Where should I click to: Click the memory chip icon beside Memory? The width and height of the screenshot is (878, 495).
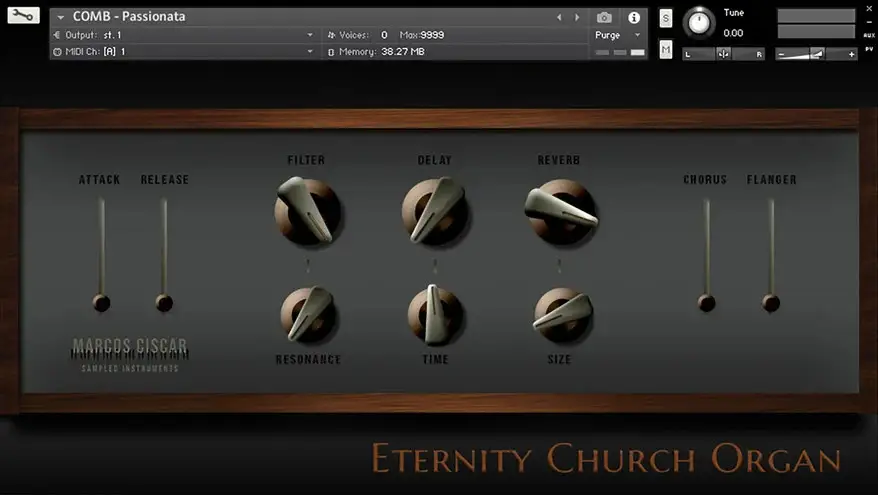pyautogui.click(x=331, y=52)
